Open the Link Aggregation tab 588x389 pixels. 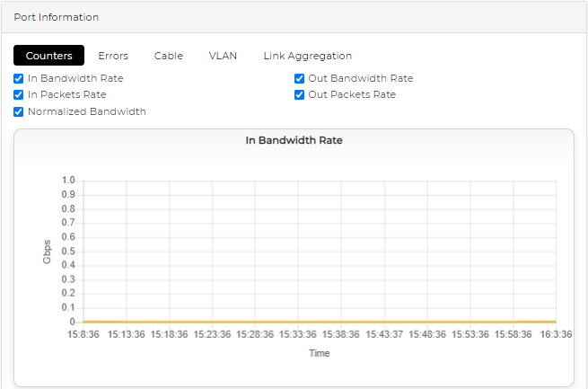click(307, 56)
